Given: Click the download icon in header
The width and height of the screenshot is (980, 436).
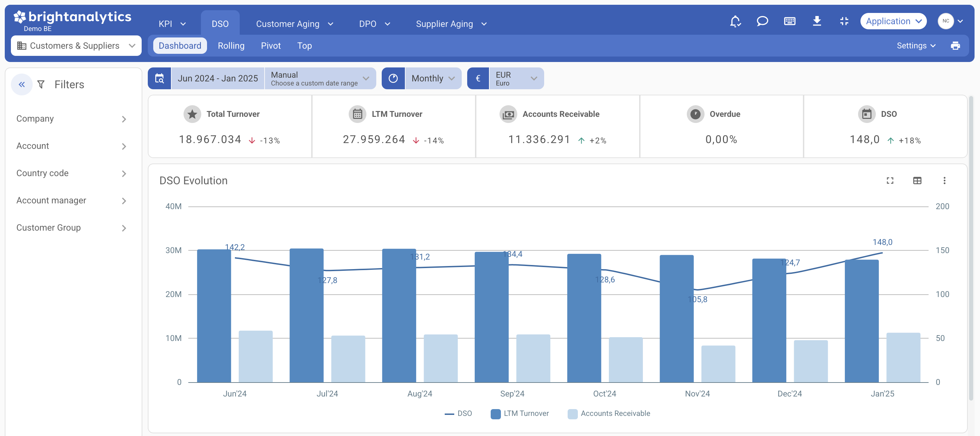Looking at the screenshot, I should point(817,21).
